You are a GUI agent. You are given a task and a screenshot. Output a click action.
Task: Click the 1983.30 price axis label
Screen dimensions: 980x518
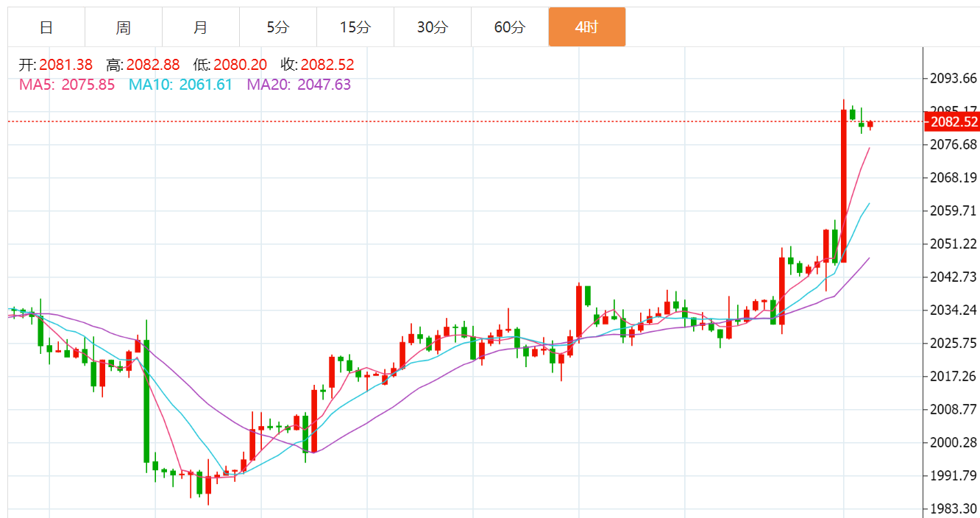954,508
